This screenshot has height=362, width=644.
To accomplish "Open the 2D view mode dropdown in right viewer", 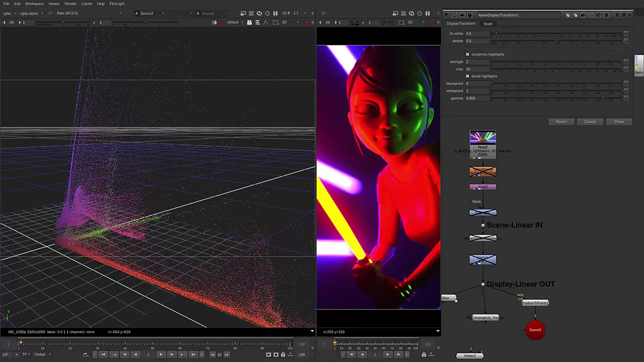I will coord(416,22).
